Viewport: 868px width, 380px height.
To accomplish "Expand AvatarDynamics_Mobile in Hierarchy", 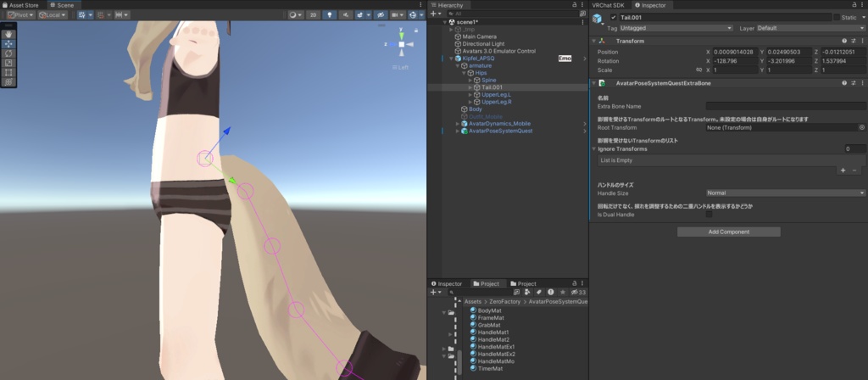I will point(457,124).
